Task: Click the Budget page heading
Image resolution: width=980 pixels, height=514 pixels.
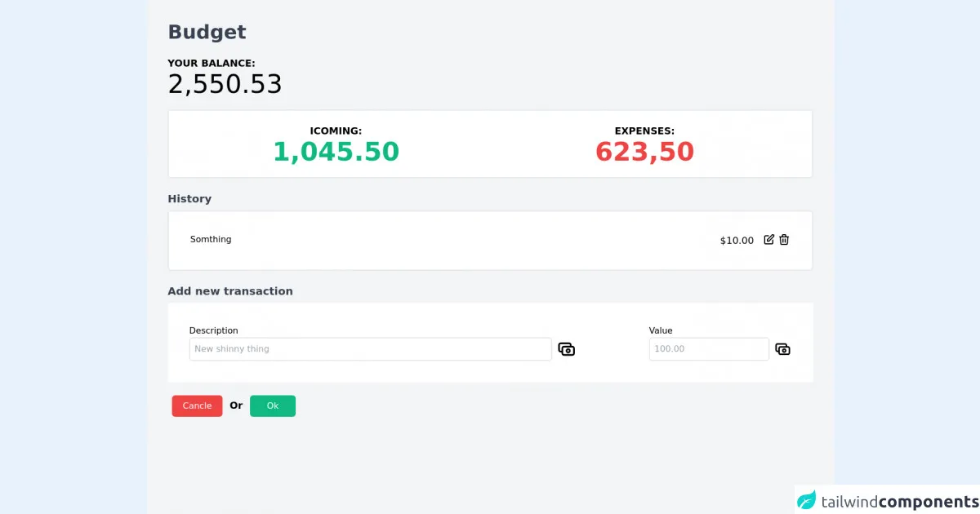Action: coord(207,32)
